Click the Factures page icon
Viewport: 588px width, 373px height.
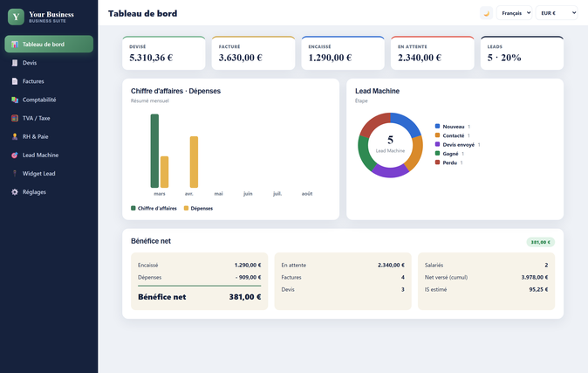[x=15, y=81]
